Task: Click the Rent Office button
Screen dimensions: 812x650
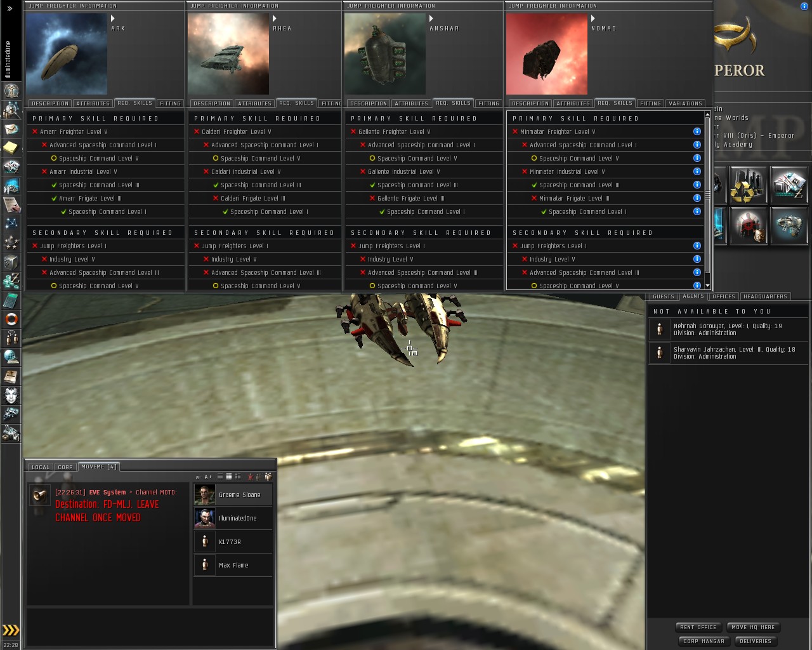Action: 698,627
